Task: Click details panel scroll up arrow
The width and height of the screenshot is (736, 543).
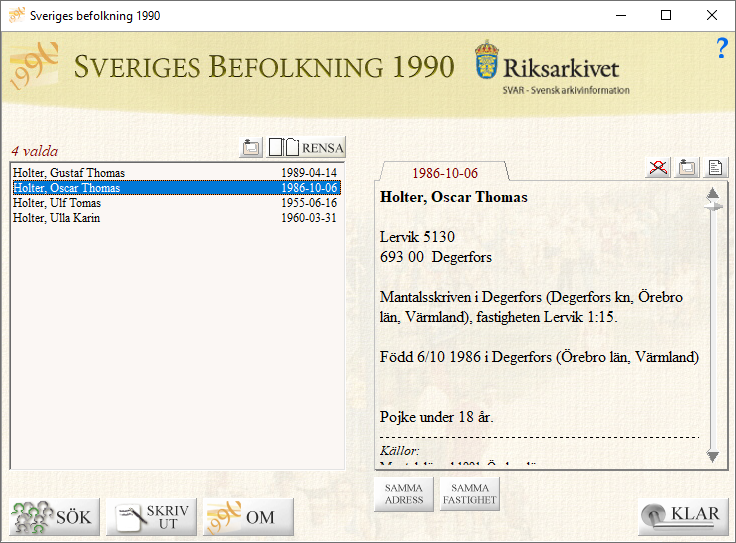Action: click(713, 193)
